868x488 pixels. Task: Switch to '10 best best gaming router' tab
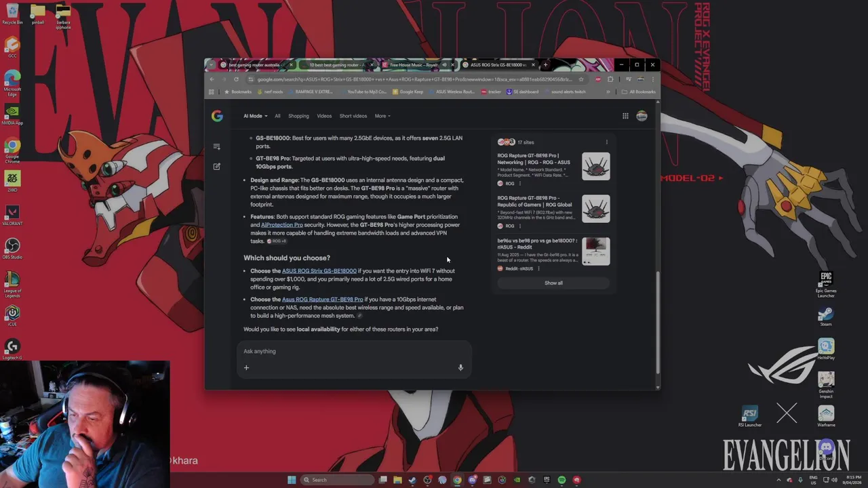[x=336, y=65]
